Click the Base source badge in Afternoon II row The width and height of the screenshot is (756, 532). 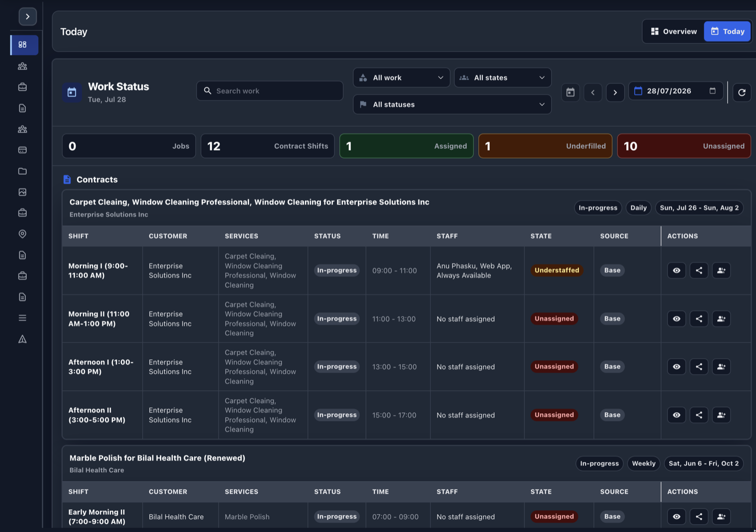pyautogui.click(x=612, y=415)
